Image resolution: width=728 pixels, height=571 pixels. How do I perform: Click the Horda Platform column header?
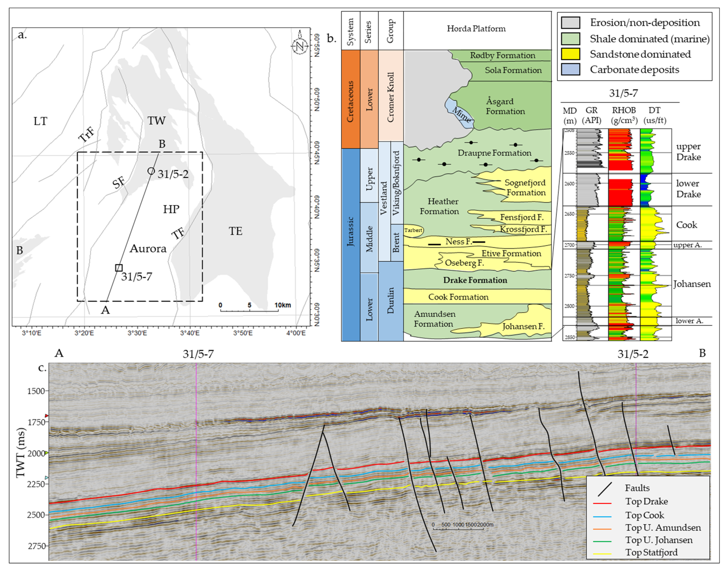point(476,29)
